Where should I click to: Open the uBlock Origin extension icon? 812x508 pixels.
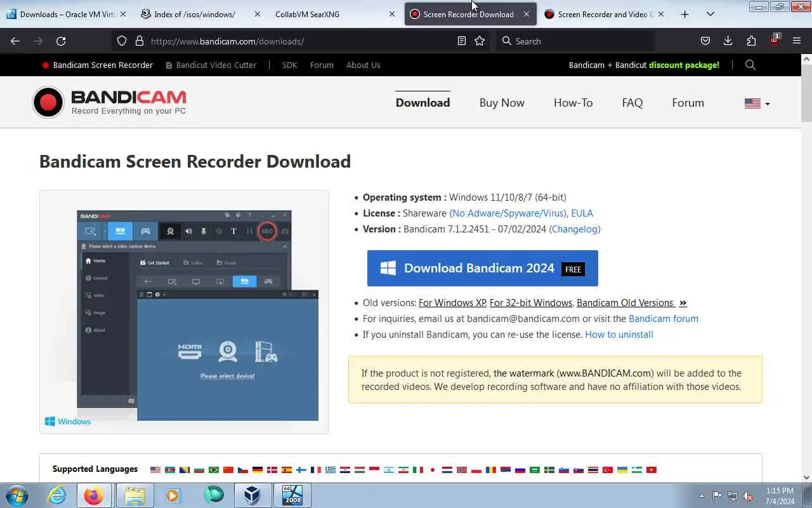click(x=774, y=40)
